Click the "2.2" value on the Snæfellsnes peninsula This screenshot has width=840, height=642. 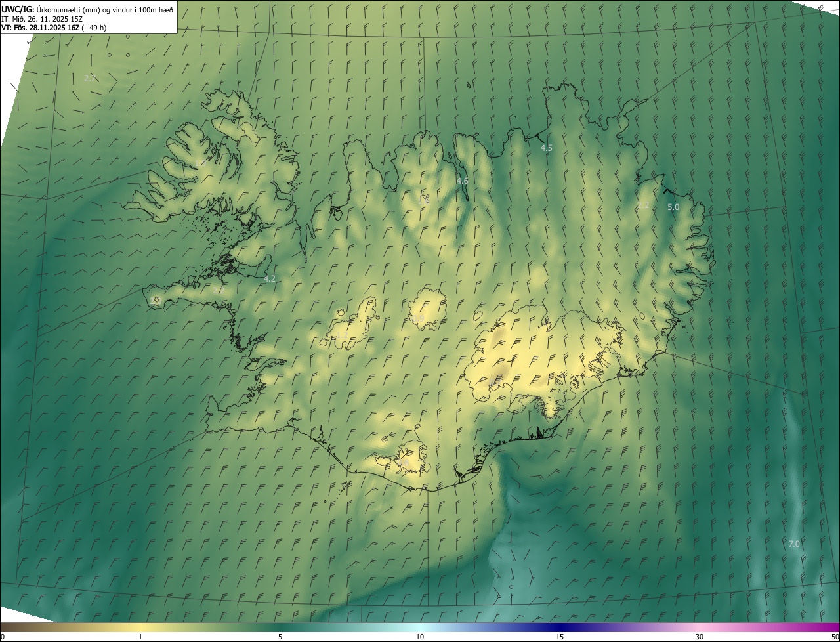pos(218,290)
